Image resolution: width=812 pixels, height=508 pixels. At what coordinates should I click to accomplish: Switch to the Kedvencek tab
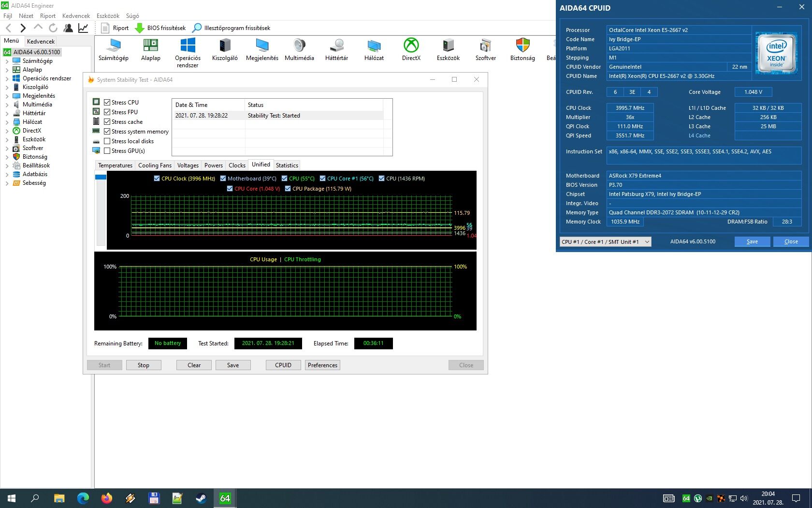[x=41, y=42]
